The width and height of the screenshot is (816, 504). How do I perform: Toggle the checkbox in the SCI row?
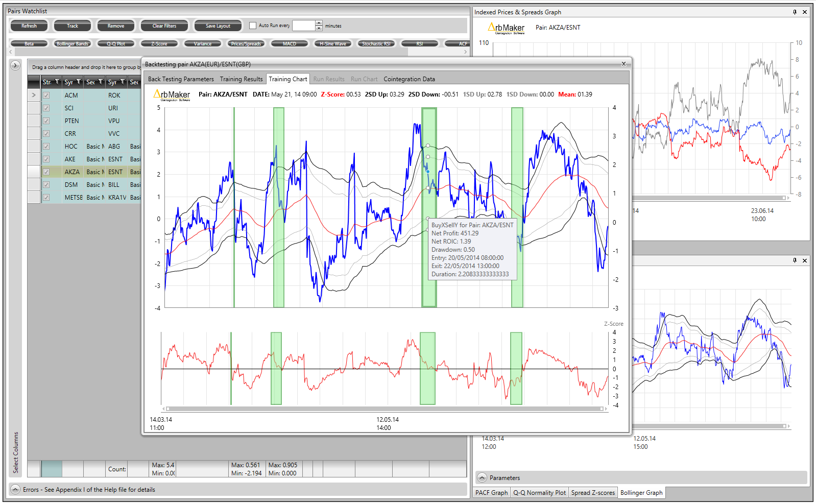46,108
